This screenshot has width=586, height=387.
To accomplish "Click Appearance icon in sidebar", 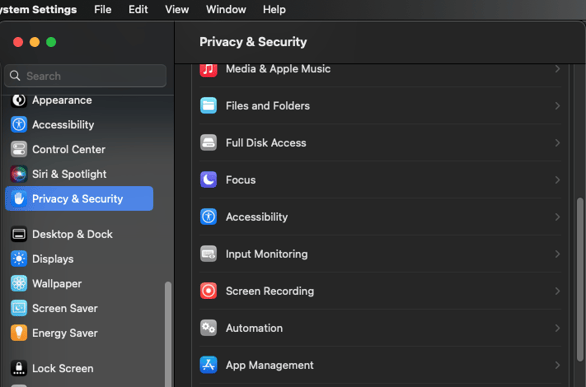I will point(19,100).
